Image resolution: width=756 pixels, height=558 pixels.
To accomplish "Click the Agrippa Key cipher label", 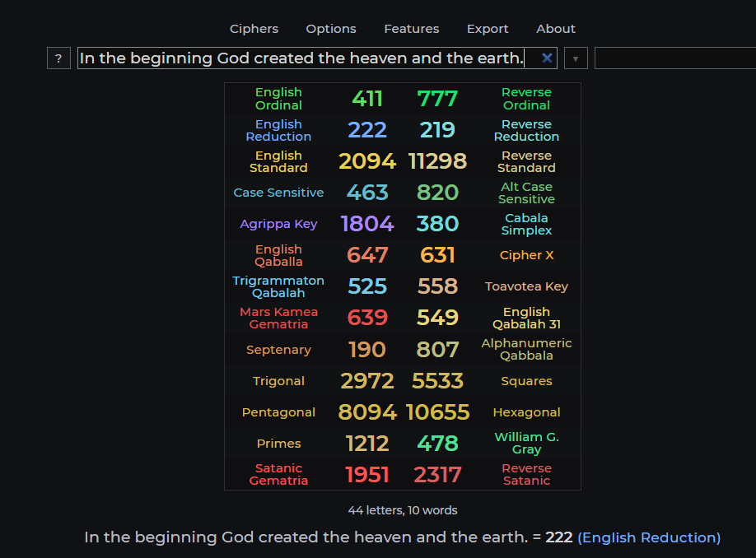I will 278,224.
